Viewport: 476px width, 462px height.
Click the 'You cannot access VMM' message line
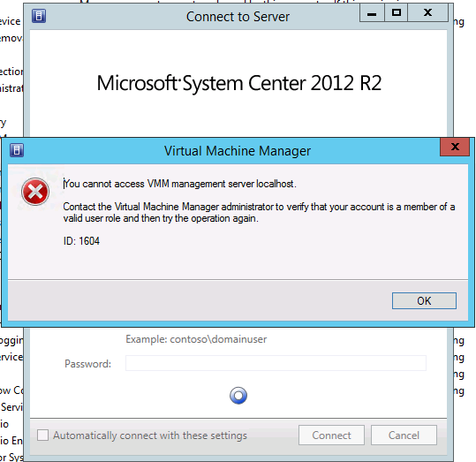click(x=180, y=184)
